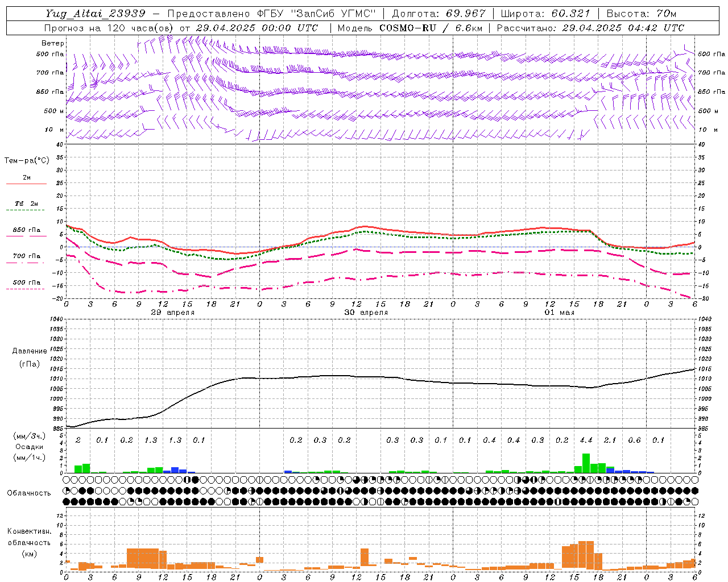Select the latitude value 60.321
The width and height of the screenshot is (728, 582).
[x=570, y=13]
